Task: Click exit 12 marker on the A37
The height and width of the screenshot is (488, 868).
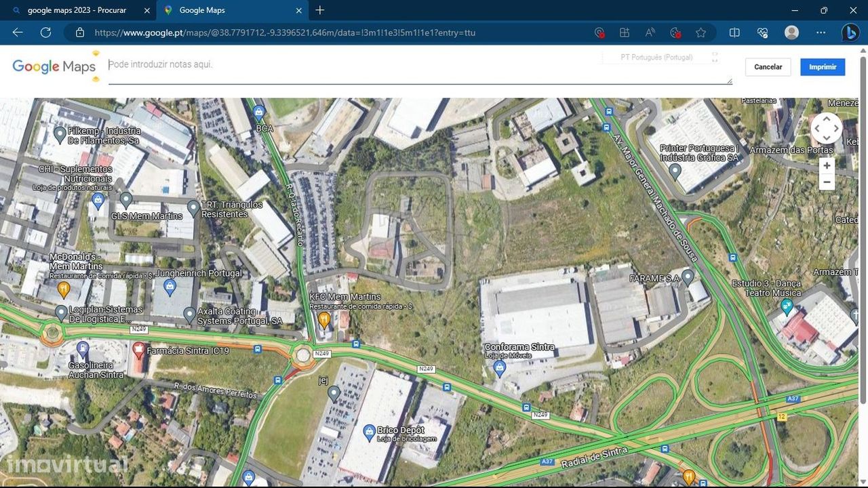Action: click(781, 417)
